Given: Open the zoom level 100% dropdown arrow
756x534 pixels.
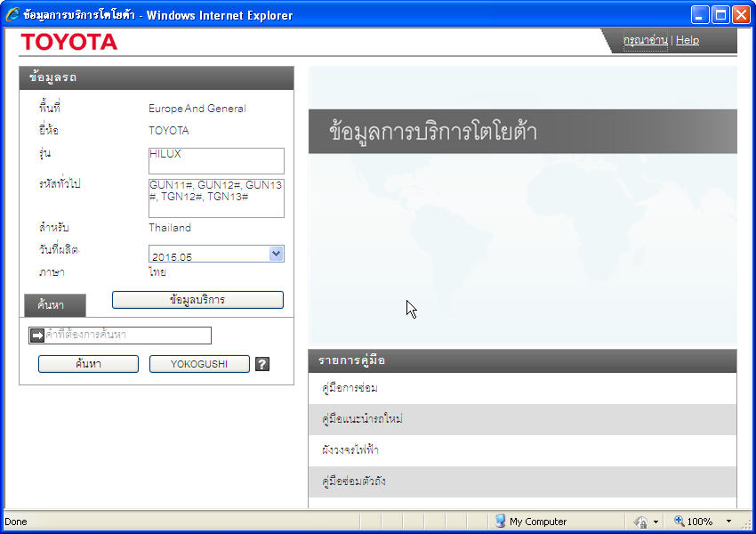Looking at the screenshot, I should (x=728, y=522).
